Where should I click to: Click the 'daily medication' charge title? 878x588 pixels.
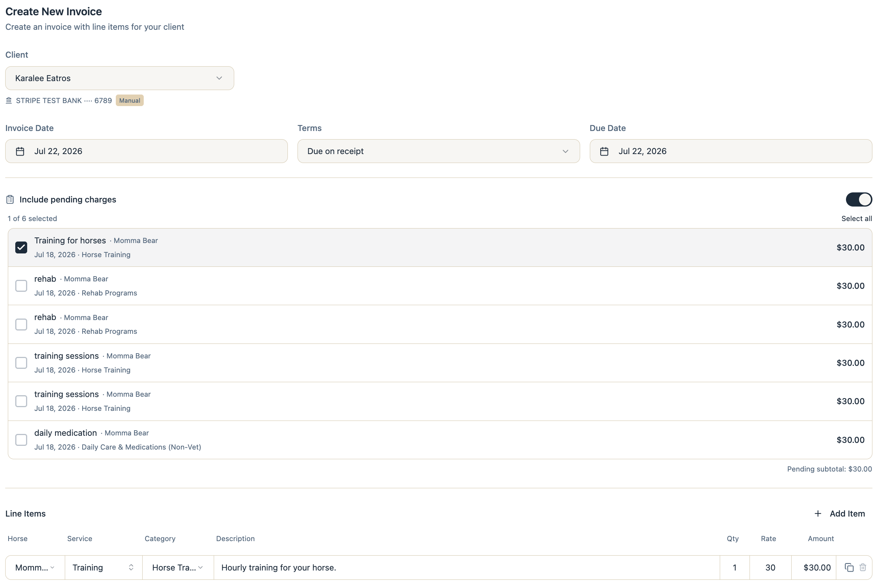coord(66,433)
